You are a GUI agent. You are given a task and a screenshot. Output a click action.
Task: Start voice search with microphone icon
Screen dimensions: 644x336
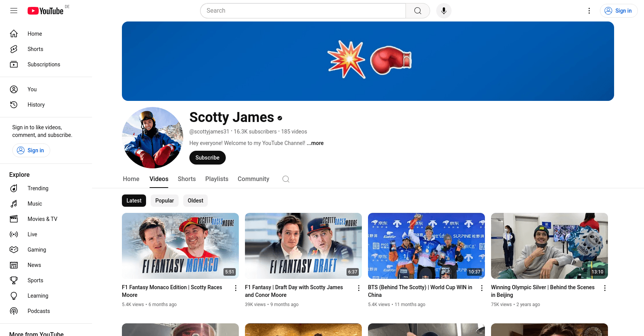[444, 11]
